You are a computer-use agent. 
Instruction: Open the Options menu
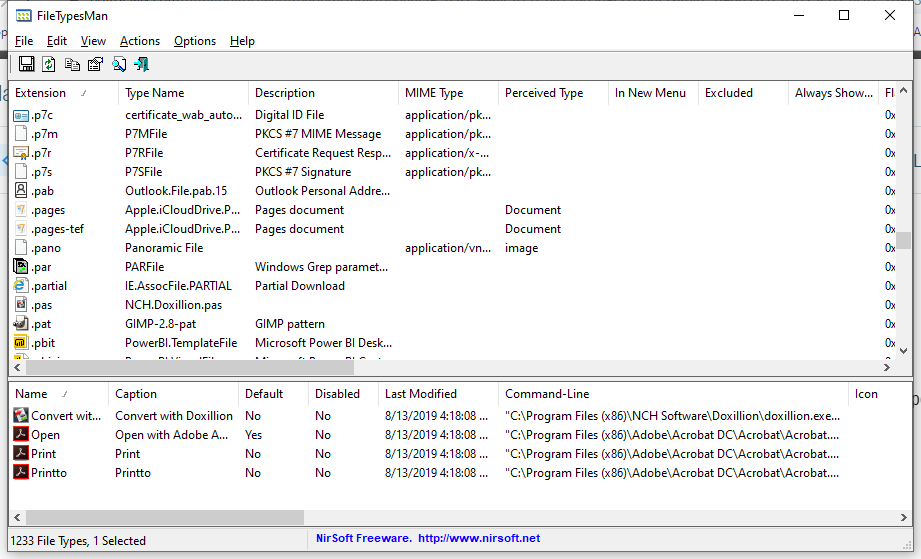pos(195,41)
